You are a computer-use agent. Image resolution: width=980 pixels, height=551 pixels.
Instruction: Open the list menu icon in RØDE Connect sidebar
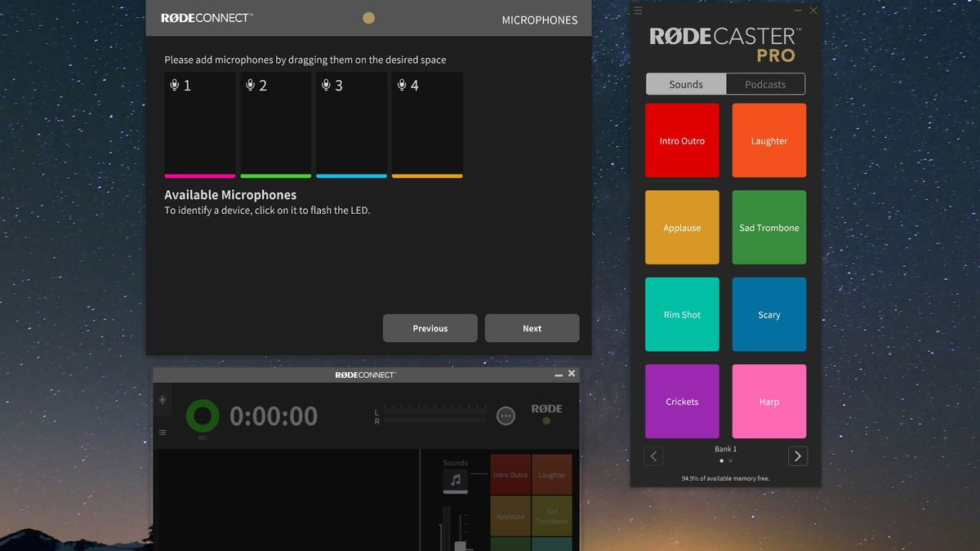(x=163, y=433)
